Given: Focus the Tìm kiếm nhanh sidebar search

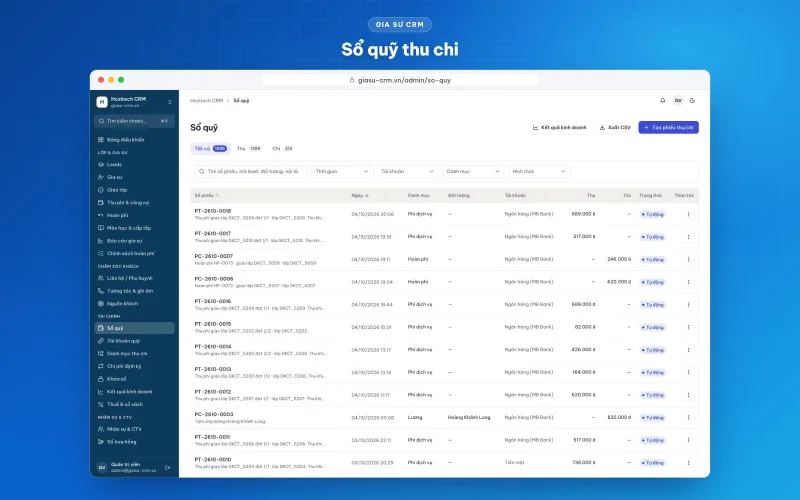Looking at the screenshot, I should point(135,121).
